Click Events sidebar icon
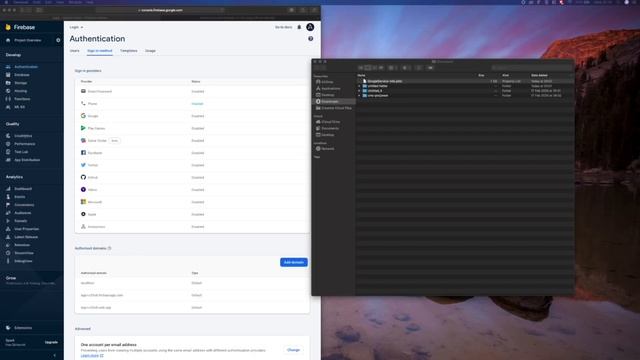Screen dimensions: 640x360 click(x=8, y=197)
